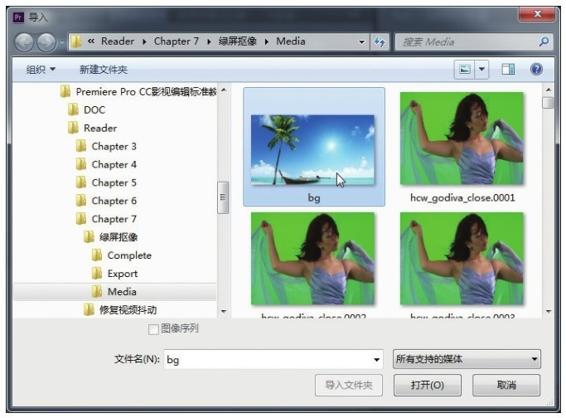
Task: Open the view options dropdown arrow
Action: [482, 69]
